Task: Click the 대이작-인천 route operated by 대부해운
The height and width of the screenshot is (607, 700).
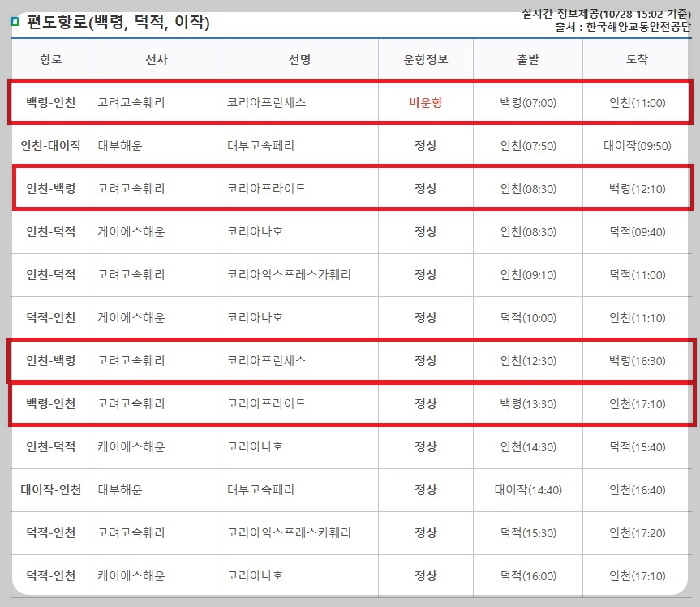Action: pos(51,490)
